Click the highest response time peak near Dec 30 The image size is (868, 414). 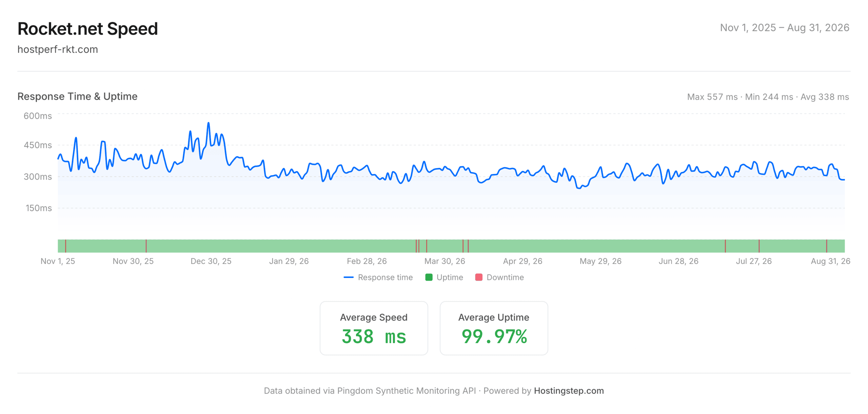[209, 124]
